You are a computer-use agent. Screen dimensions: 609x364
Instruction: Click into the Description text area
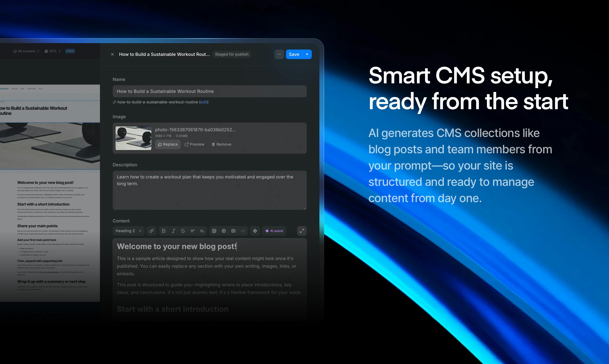[x=210, y=190]
